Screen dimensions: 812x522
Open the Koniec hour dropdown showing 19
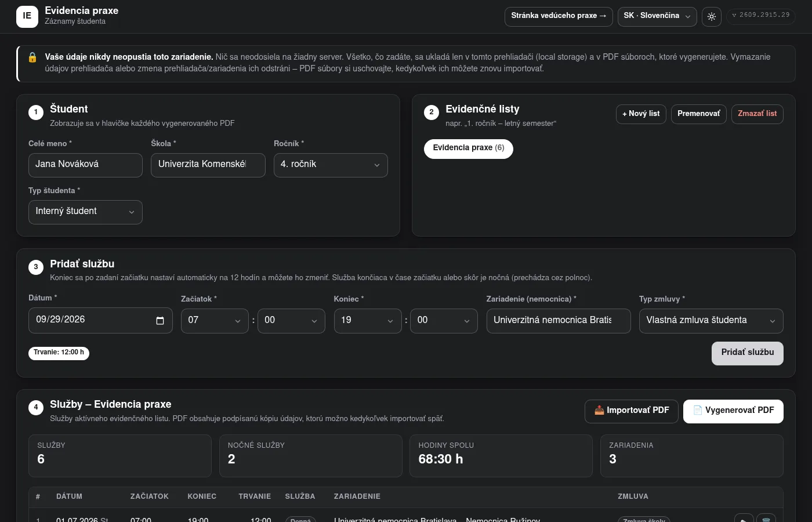click(x=368, y=321)
